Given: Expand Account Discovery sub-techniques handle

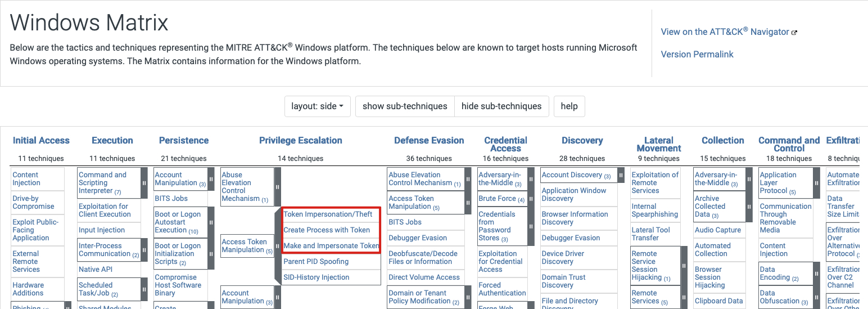Looking at the screenshot, I should click(x=621, y=175).
